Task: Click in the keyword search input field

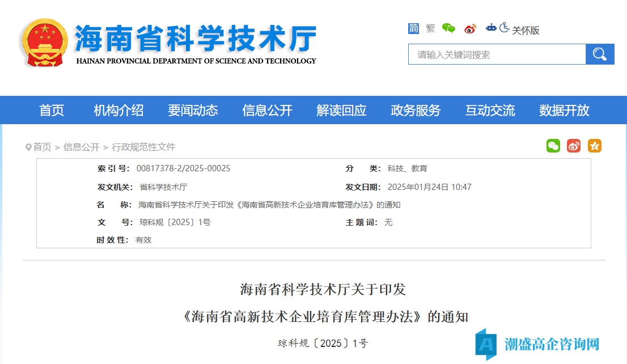Action: (497, 54)
